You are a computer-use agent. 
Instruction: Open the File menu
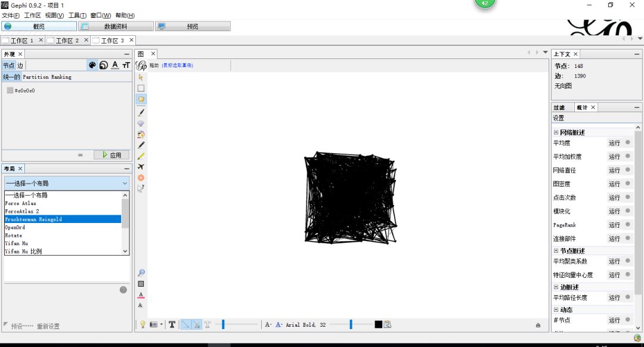tap(11, 15)
